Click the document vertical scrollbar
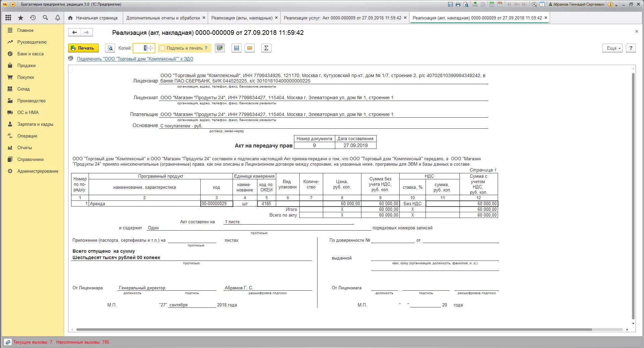Image resolution: width=644 pixels, height=348 pixels. (x=633, y=196)
